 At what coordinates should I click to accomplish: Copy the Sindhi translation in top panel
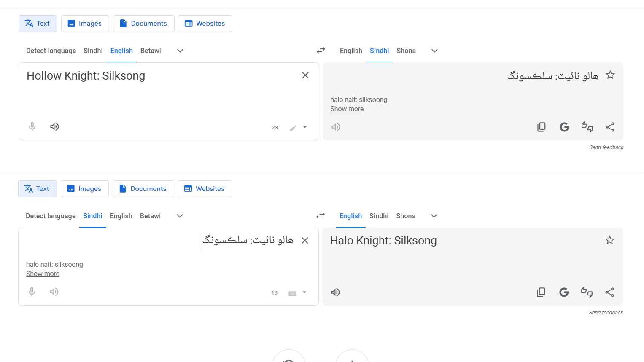(542, 127)
